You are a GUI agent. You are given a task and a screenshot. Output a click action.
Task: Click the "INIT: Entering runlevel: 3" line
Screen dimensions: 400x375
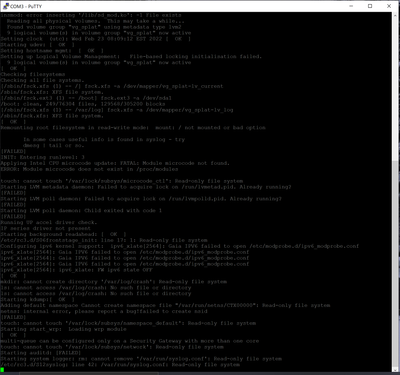pyautogui.click(x=43, y=157)
